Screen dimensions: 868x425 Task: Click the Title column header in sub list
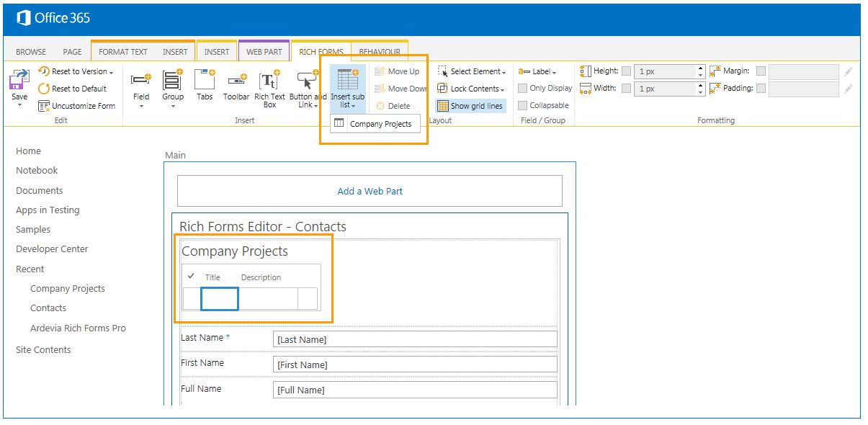[212, 277]
